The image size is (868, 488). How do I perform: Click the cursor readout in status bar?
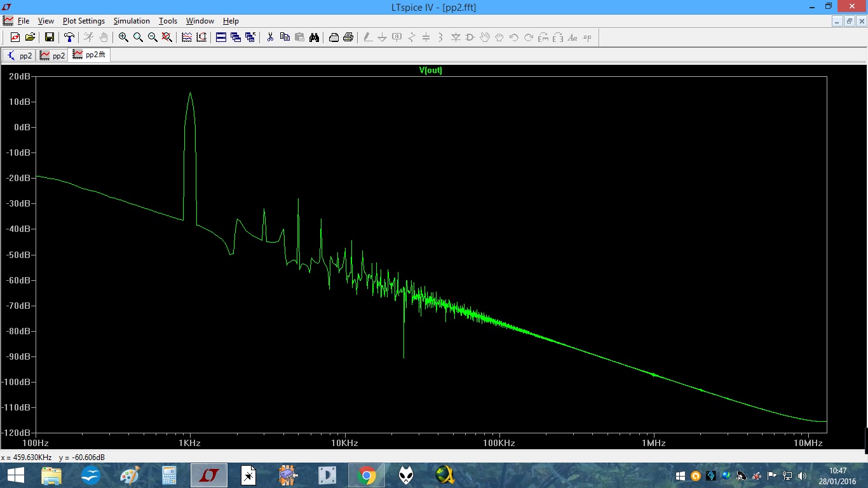[53, 457]
